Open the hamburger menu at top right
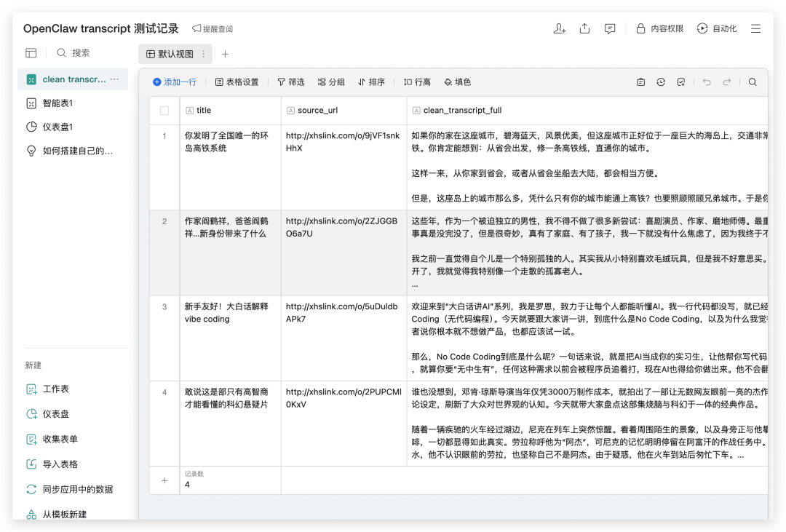The width and height of the screenshot is (786, 532). click(x=755, y=28)
